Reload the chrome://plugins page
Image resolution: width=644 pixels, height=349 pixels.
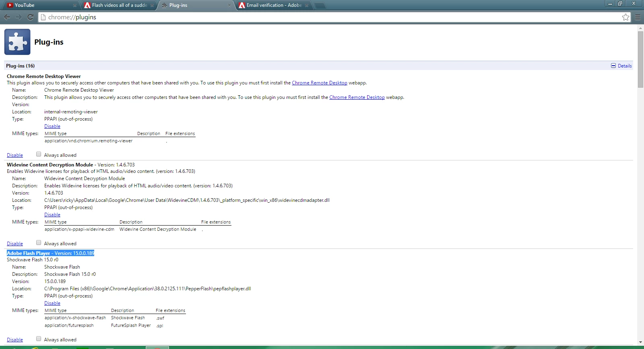[x=30, y=17]
